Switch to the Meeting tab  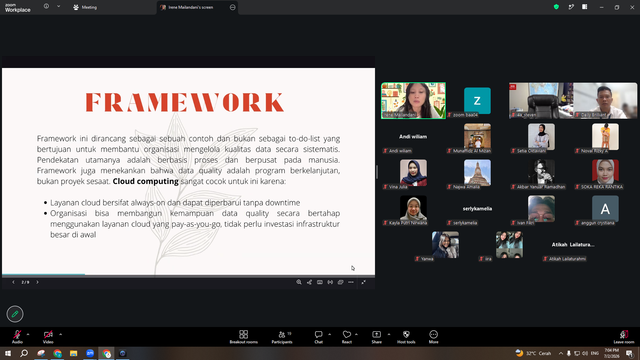[85, 7]
